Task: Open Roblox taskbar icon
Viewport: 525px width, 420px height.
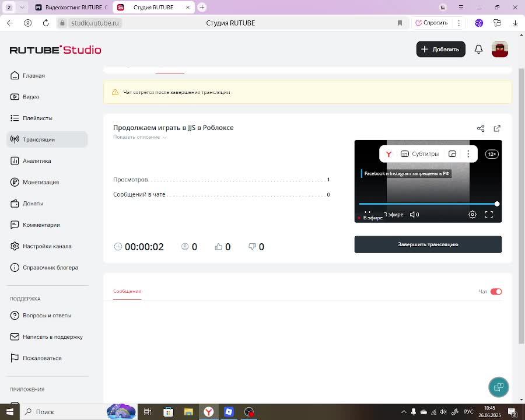Action: [x=229, y=412]
